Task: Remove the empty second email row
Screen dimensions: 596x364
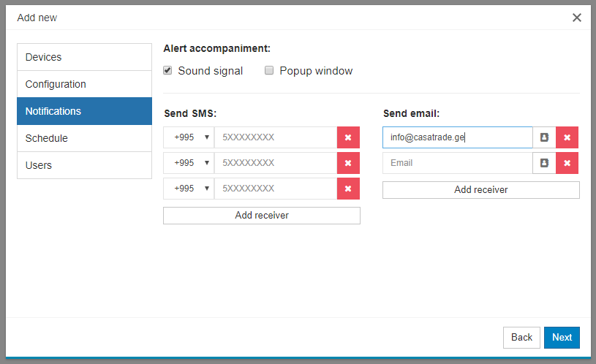Action: 567,163
